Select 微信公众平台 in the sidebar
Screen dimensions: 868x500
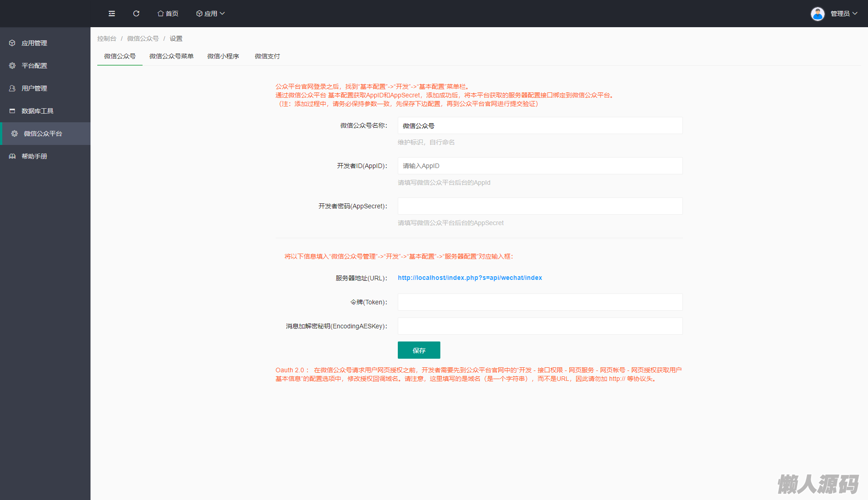pyautogui.click(x=43, y=134)
